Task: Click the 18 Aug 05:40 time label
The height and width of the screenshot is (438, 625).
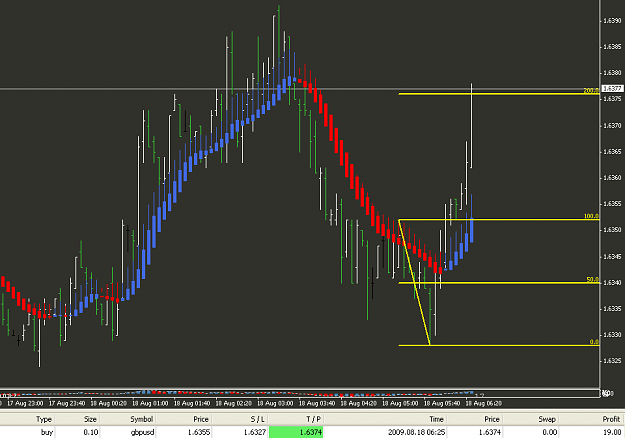Action: [442, 403]
